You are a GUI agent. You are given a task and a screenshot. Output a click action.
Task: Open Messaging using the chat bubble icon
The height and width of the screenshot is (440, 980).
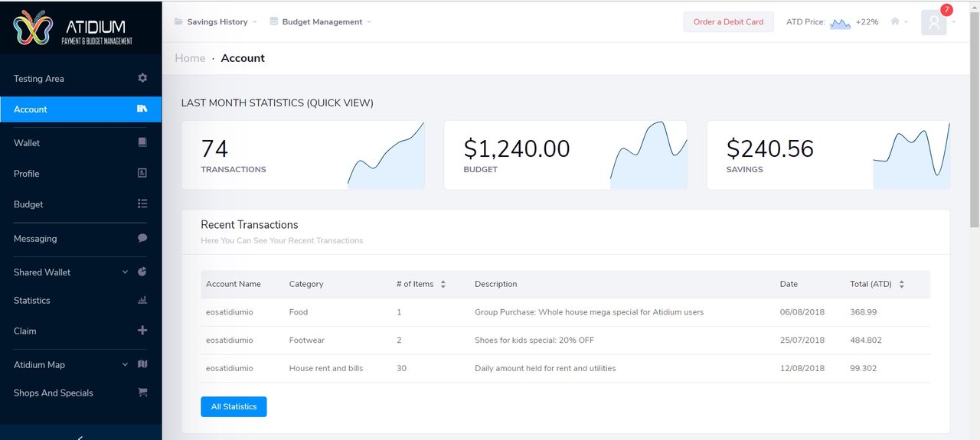point(142,238)
